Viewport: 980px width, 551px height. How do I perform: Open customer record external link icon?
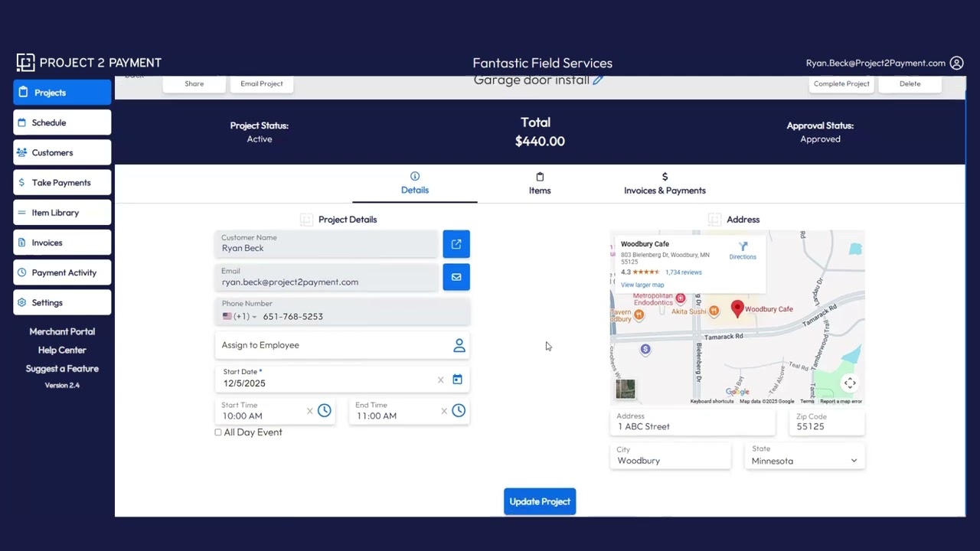[456, 244]
